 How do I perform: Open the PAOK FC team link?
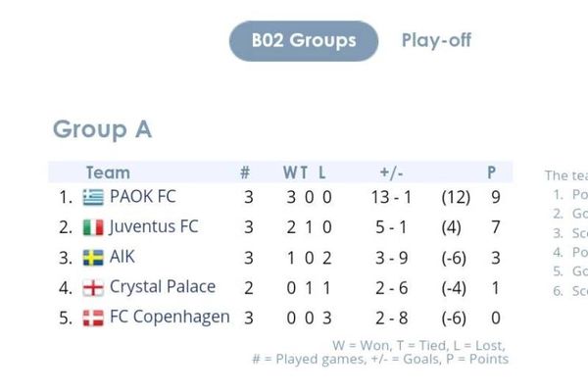(x=143, y=197)
